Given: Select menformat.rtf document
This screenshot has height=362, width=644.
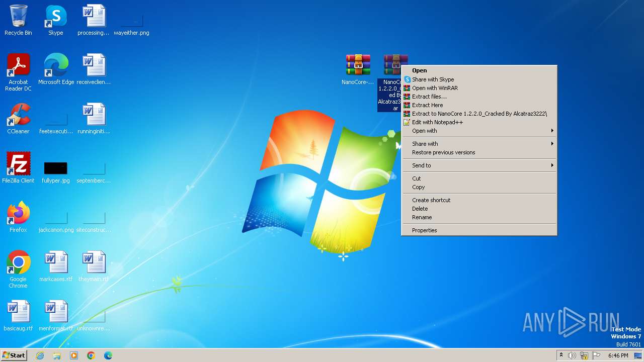Looking at the screenshot, I should pos(56,316).
